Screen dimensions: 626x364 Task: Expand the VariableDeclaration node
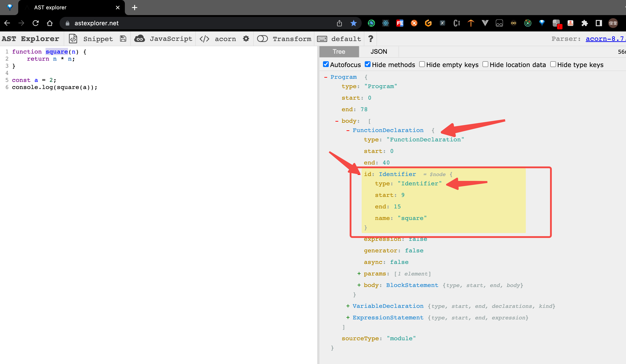pyautogui.click(x=348, y=306)
